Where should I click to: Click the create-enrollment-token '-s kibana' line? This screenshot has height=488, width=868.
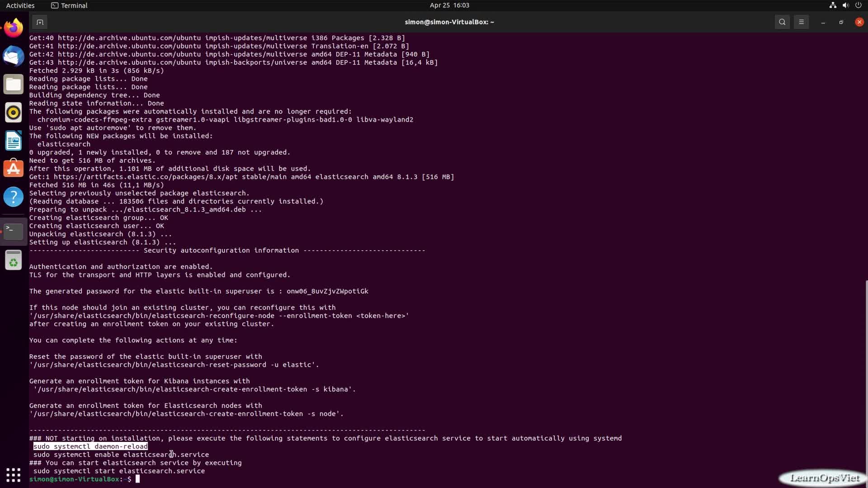click(194, 389)
